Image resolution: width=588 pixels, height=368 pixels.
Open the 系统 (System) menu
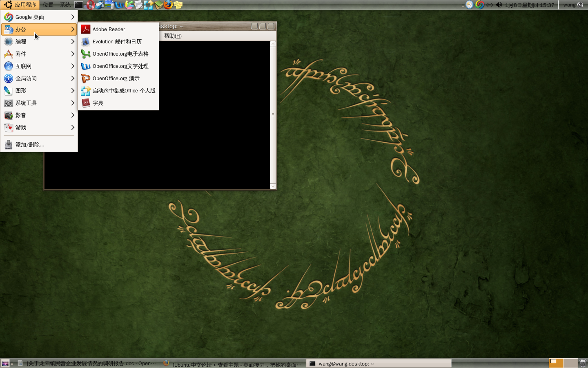tap(65, 5)
